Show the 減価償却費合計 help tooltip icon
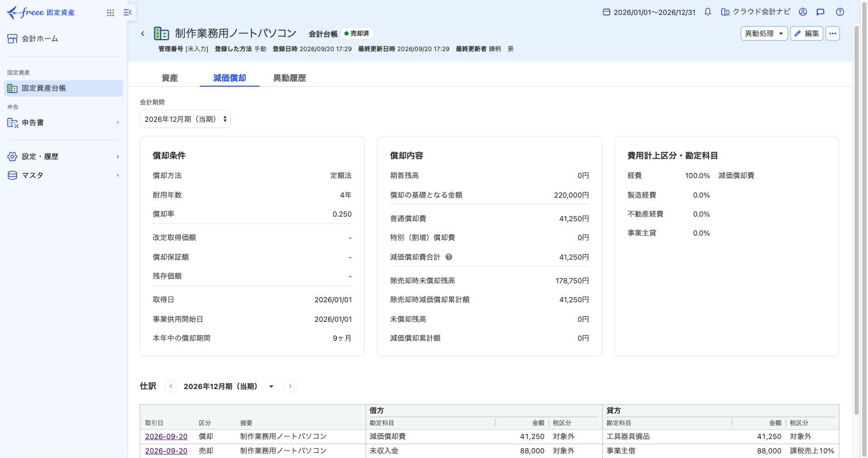Image resolution: width=868 pixels, height=458 pixels. tap(449, 257)
